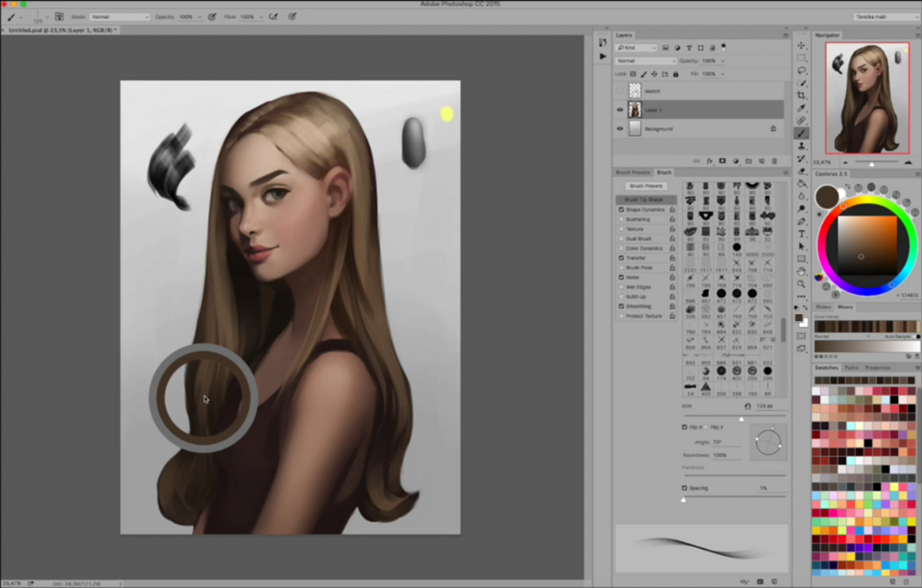Open layer blend mode Normal dropdown

point(646,61)
